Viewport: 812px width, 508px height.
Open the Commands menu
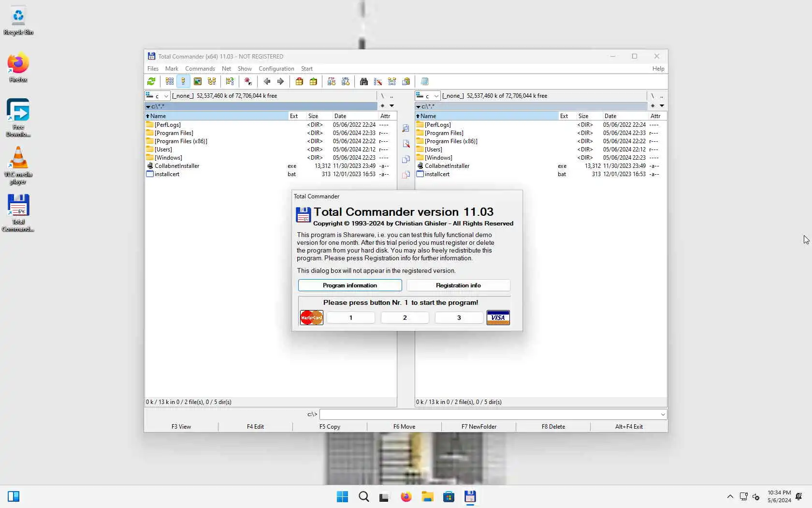pos(200,69)
